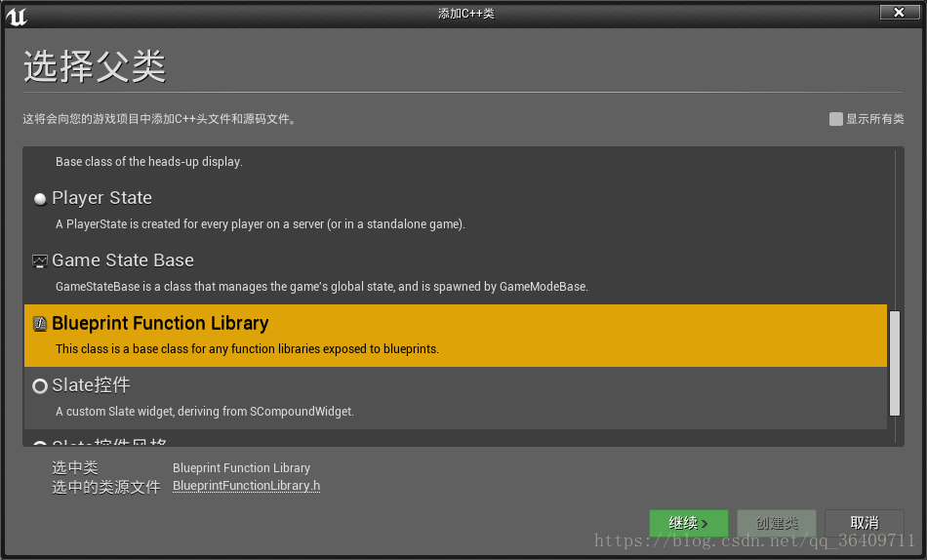Screen dimensions: 927x560
Task: Close the 添加C++类 dialog window
Action: pos(900,12)
